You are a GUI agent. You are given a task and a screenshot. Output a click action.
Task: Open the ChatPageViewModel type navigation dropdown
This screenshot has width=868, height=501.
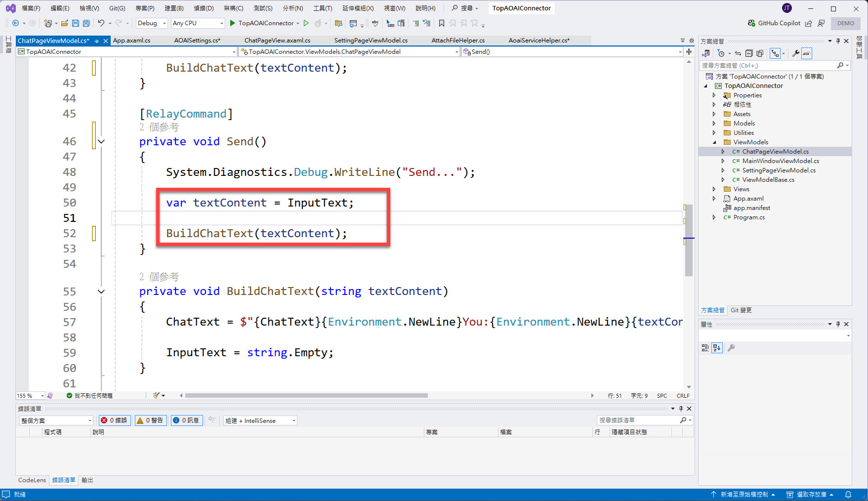350,52
